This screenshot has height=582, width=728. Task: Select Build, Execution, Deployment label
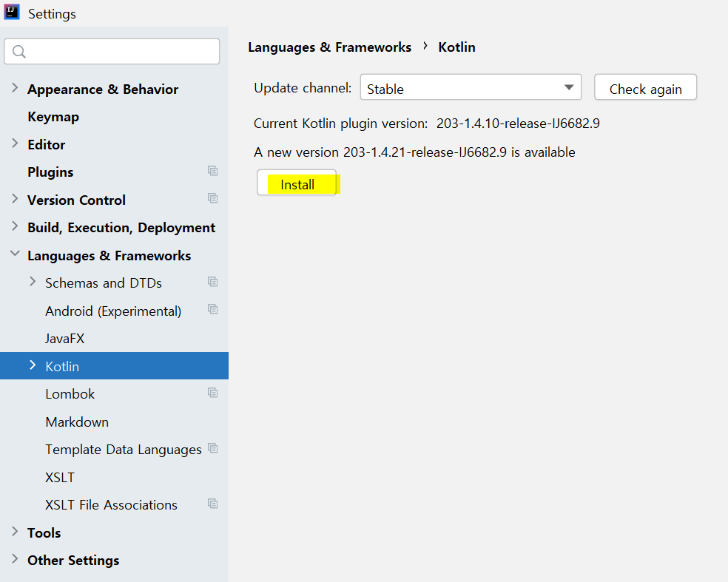coord(121,228)
